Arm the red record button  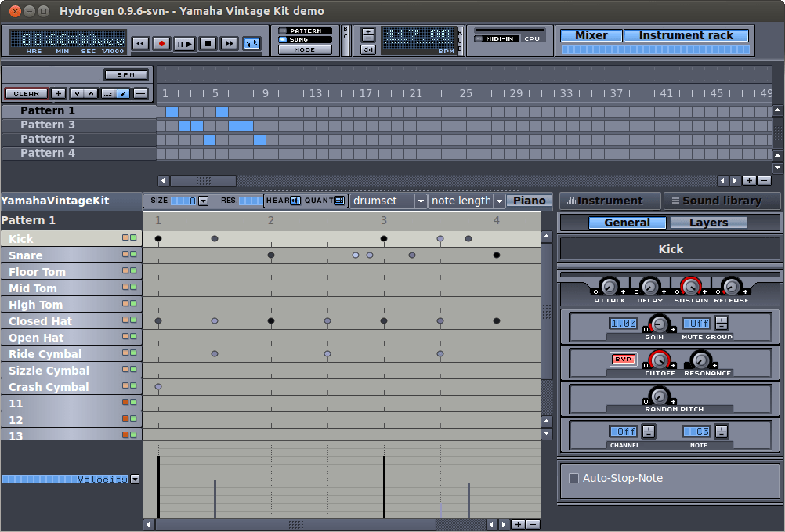pyautogui.click(x=161, y=44)
